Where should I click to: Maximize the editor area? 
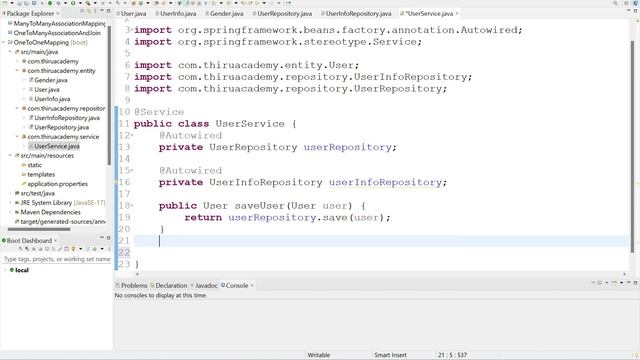(636, 11)
